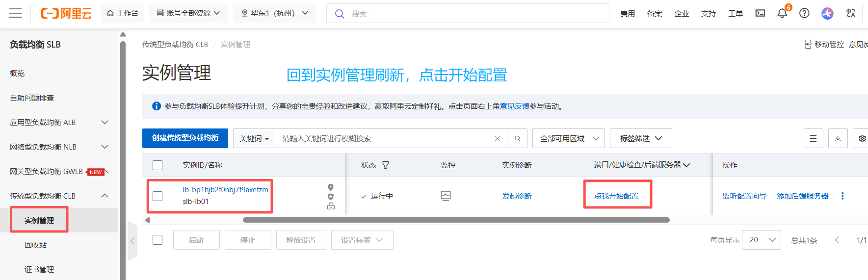The width and height of the screenshot is (868, 280).
Task: Check the bottom bulk-selection checkbox
Action: click(158, 240)
